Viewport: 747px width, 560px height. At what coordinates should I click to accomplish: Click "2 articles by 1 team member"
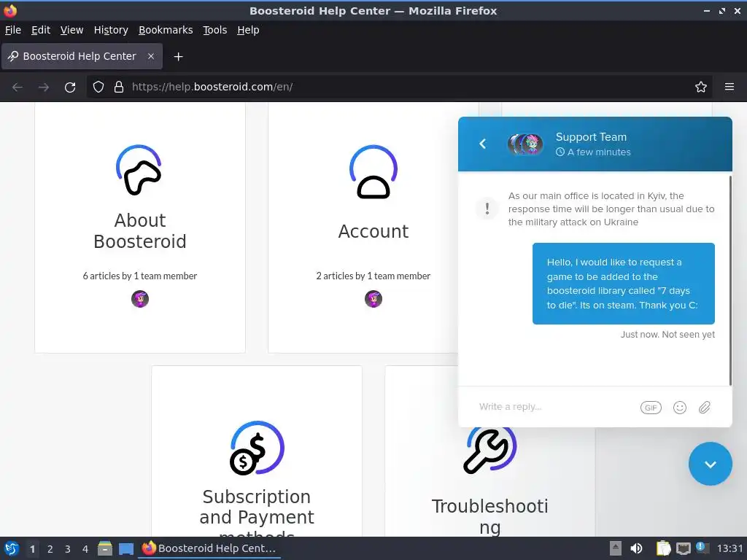tap(373, 276)
